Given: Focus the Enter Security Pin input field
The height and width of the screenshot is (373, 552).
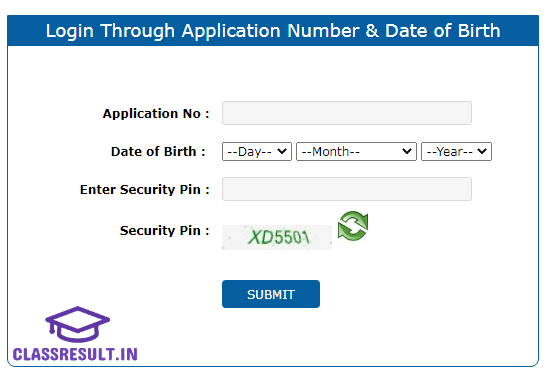Looking at the screenshot, I should (347, 189).
